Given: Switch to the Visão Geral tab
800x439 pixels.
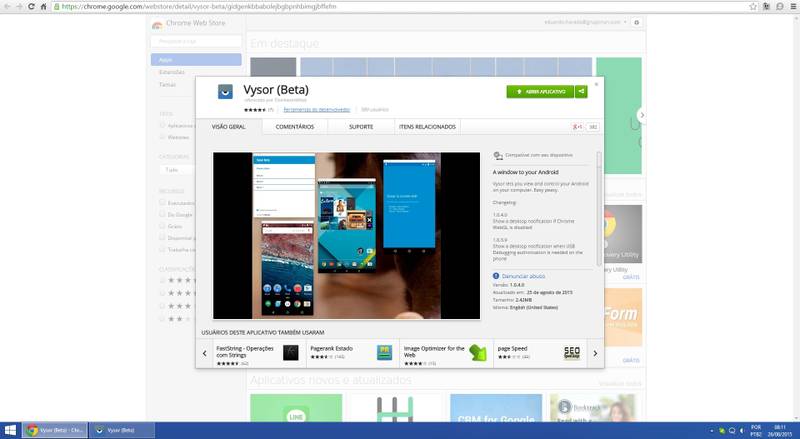Looking at the screenshot, I should [229, 127].
